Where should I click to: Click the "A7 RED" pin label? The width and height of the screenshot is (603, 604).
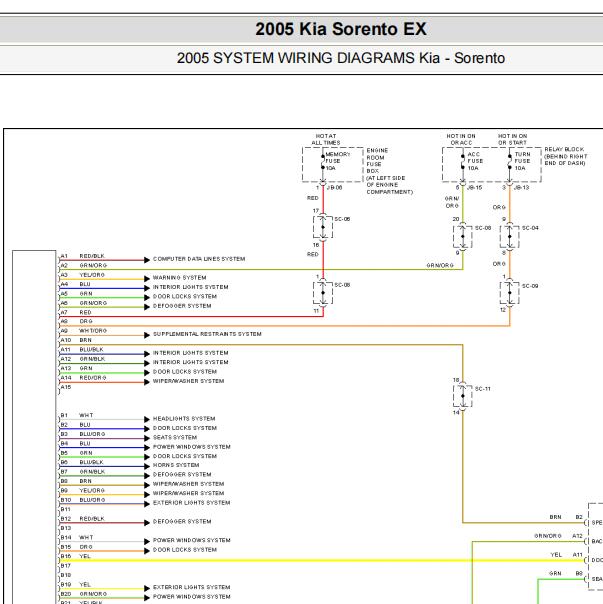point(76,312)
